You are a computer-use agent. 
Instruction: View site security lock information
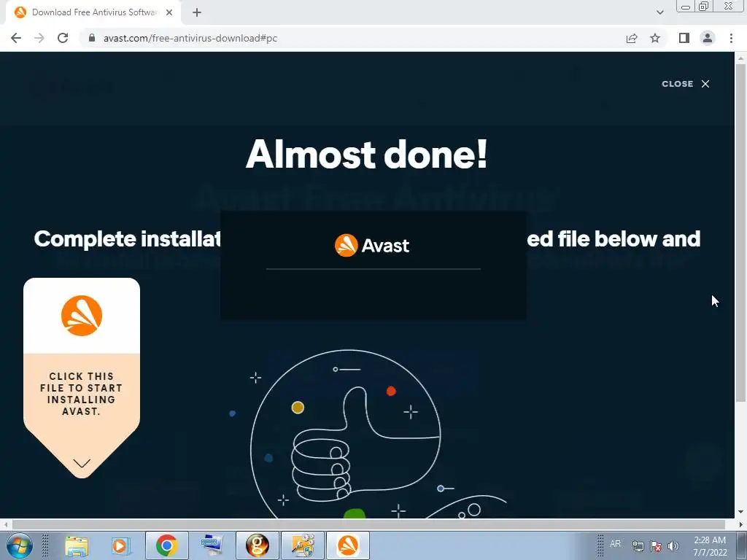[x=92, y=38]
